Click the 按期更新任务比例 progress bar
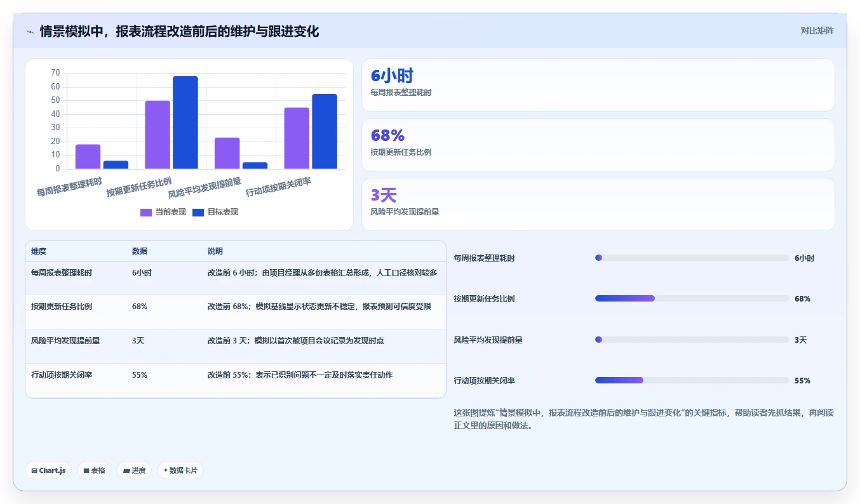The height and width of the screenshot is (504, 860). (692, 298)
